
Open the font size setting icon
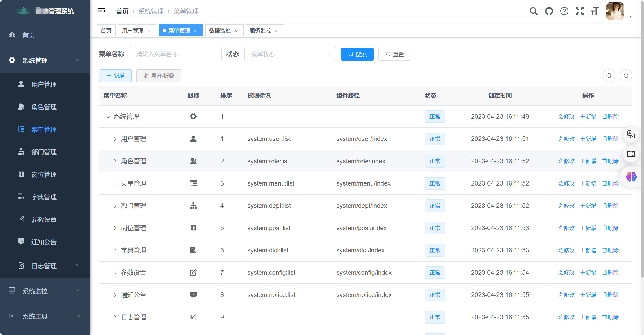[x=595, y=11]
